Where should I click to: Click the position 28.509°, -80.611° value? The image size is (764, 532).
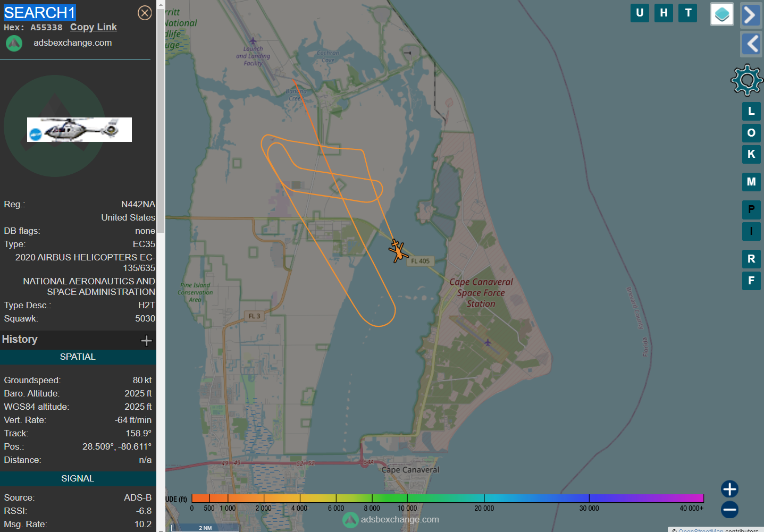point(117,446)
